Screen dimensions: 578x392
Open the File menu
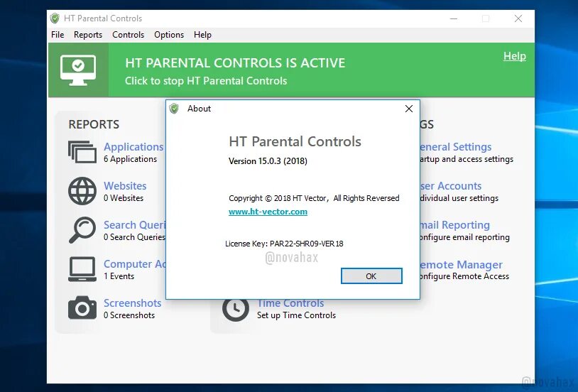[x=58, y=35]
